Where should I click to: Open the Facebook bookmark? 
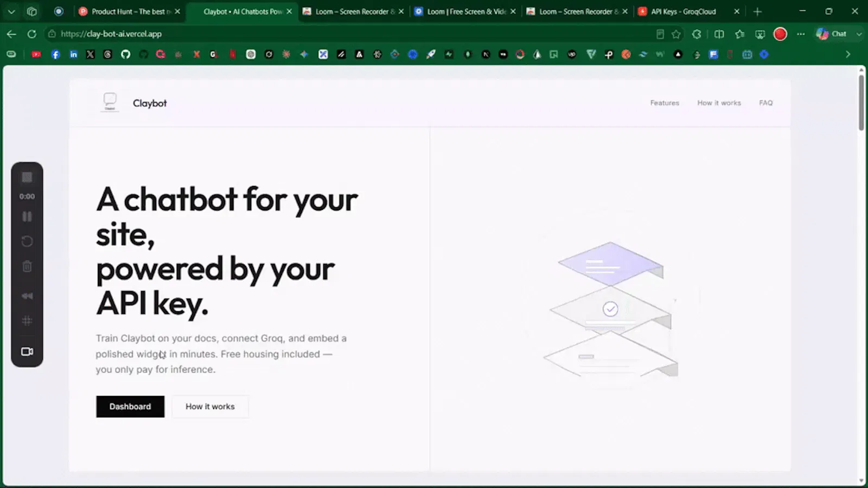coord(55,54)
